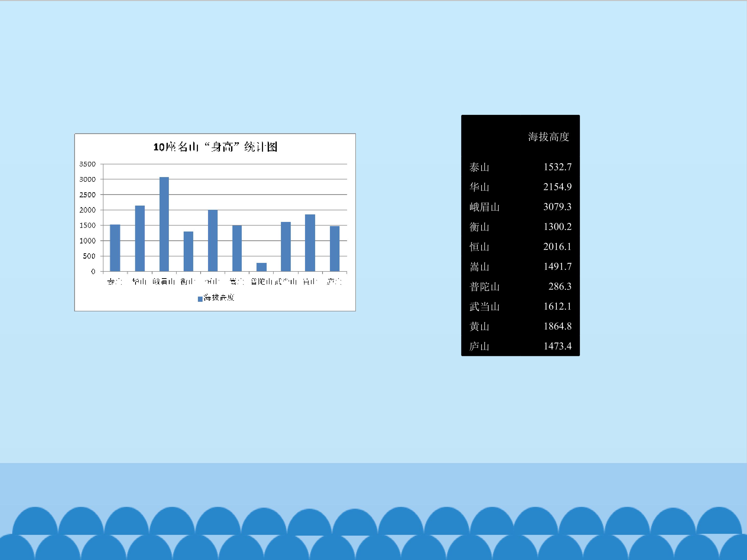Viewport: 747px width, 560px height.
Task: Click the value 1864.8 for 黄山
Action: pyautogui.click(x=558, y=326)
